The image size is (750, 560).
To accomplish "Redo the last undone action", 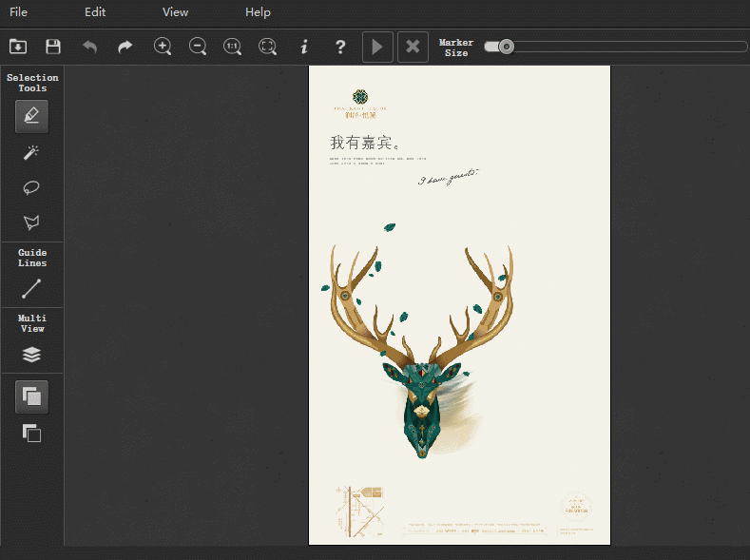I will click(125, 47).
